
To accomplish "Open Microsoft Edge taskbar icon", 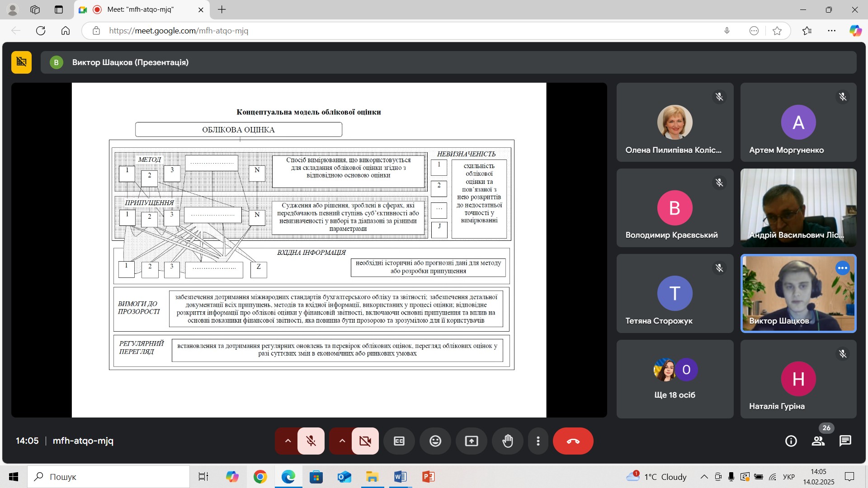I will (288, 477).
